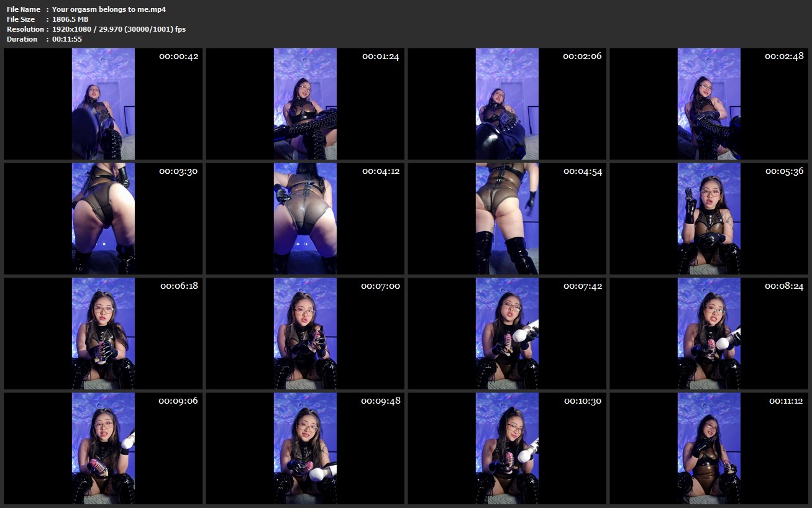Click the thumbnail frame stamped 00:07:42

tap(507, 333)
